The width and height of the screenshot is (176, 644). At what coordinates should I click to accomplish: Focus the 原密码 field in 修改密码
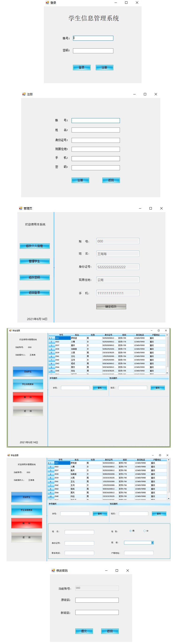tap(97, 600)
